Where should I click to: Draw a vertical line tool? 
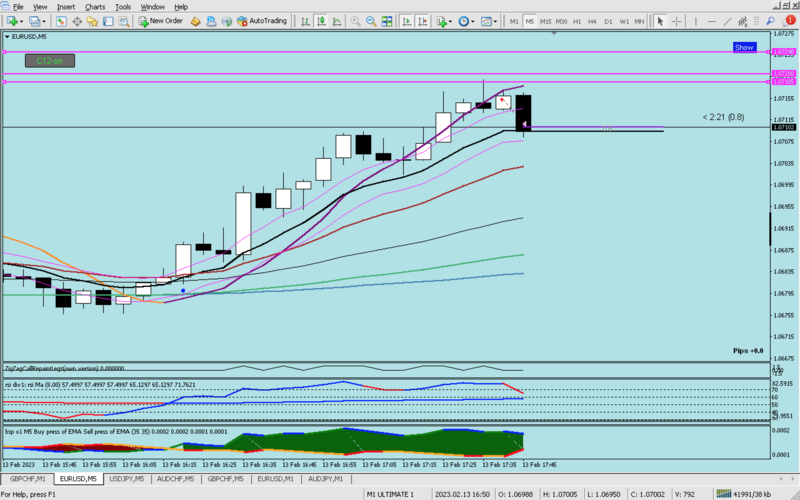point(695,21)
